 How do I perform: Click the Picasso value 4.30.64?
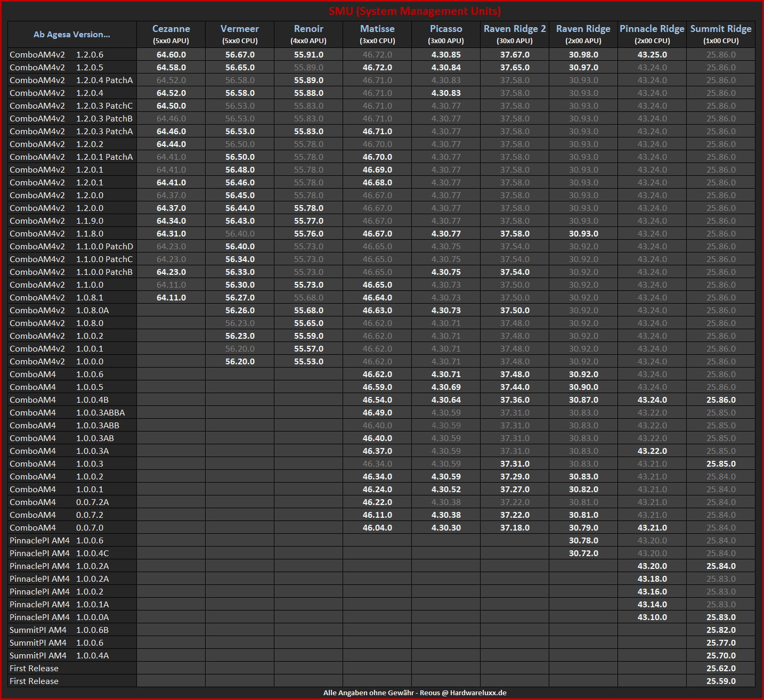[x=446, y=400]
